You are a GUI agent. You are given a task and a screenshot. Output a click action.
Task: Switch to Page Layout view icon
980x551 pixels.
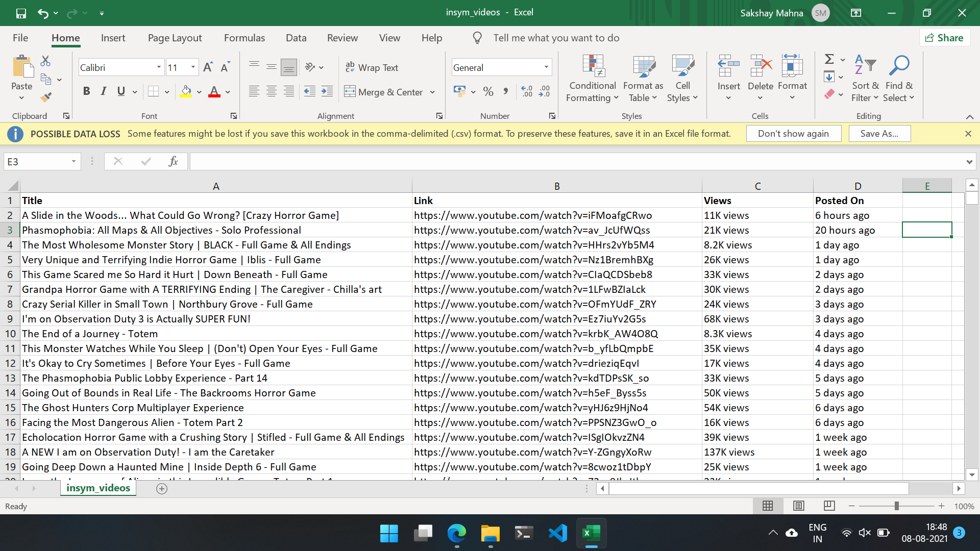[x=799, y=506]
